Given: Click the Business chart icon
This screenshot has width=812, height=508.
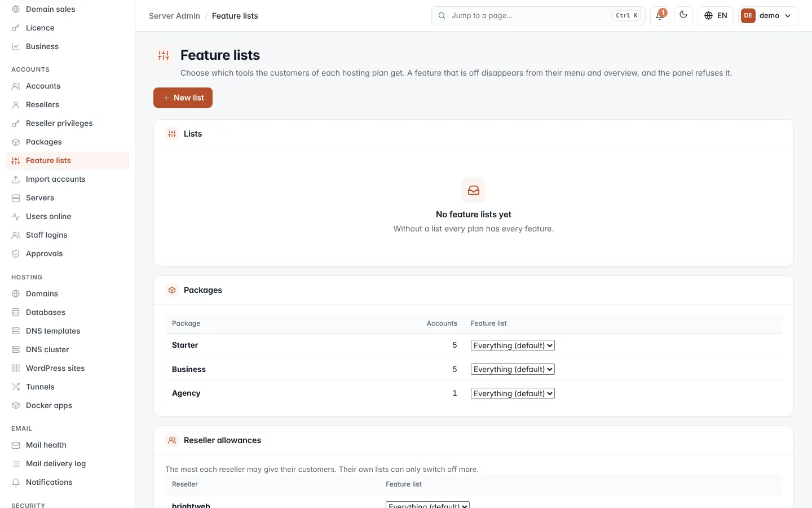Looking at the screenshot, I should click(16, 46).
